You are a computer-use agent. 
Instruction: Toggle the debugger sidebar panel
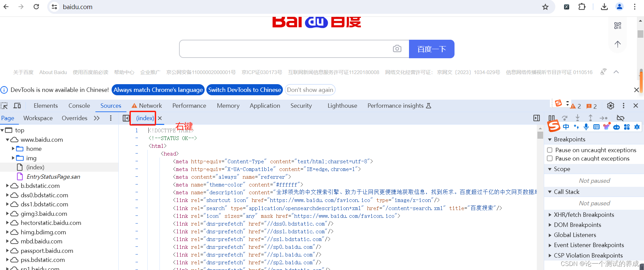(x=536, y=118)
